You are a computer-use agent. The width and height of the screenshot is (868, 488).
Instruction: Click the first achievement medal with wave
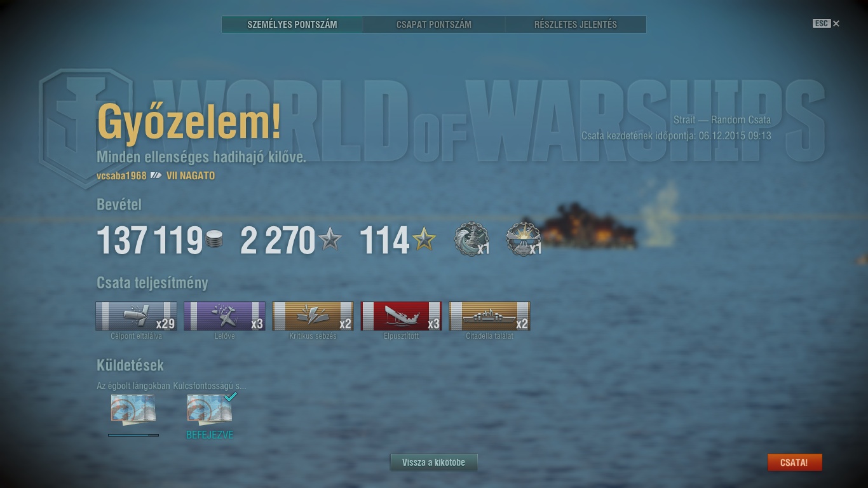click(471, 240)
